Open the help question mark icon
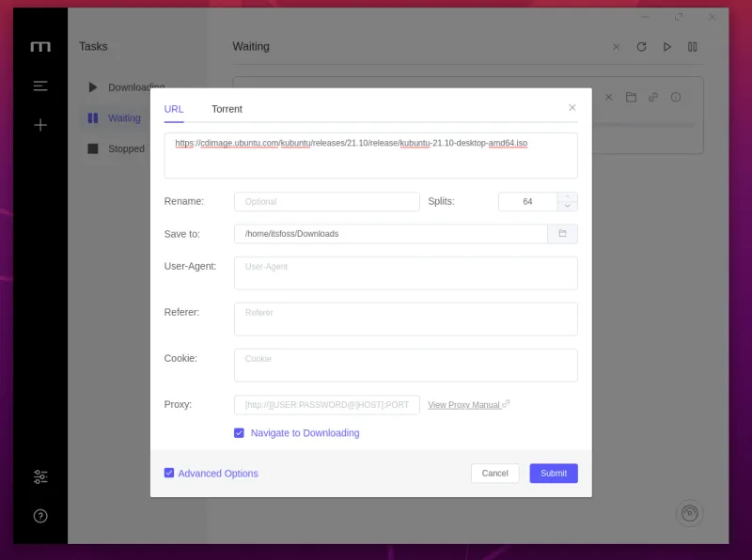Screen dimensions: 752x560 (40, 516)
